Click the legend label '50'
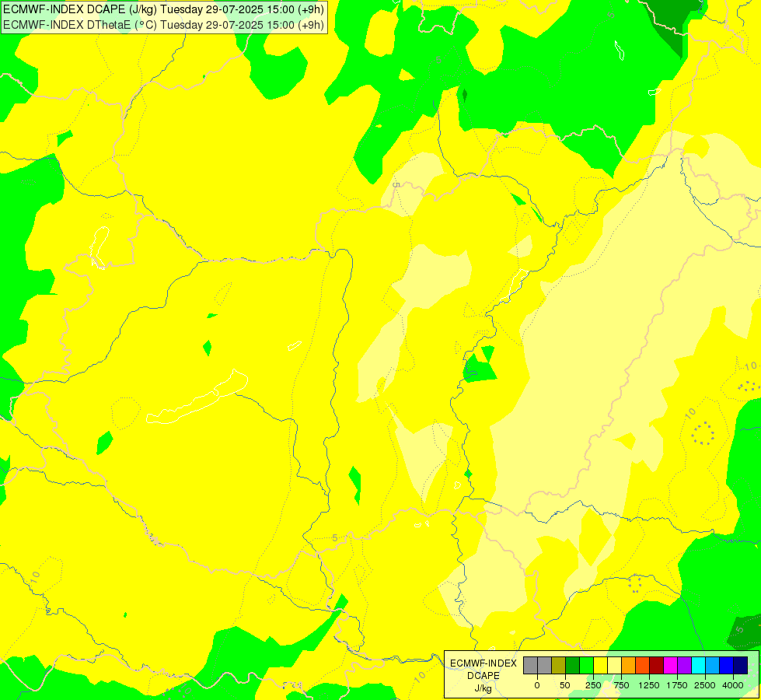The image size is (761, 700). coord(565,685)
